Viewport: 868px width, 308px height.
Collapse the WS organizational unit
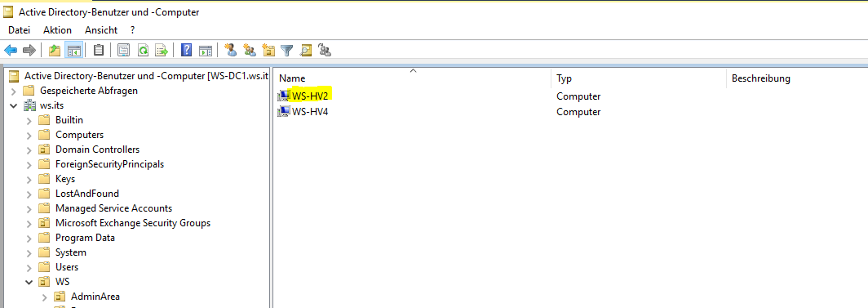tap(29, 282)
